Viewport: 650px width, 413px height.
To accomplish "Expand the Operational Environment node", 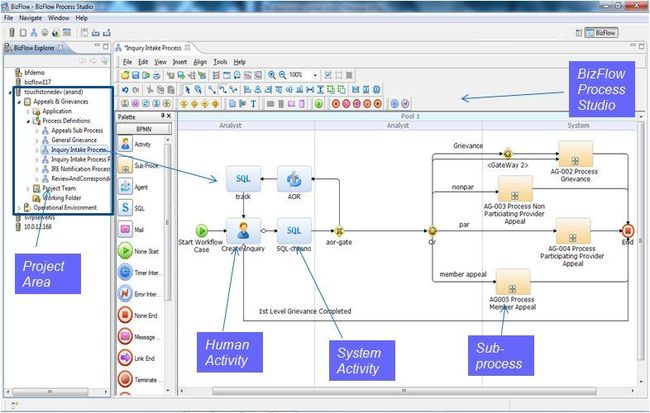I will [19, 208].
